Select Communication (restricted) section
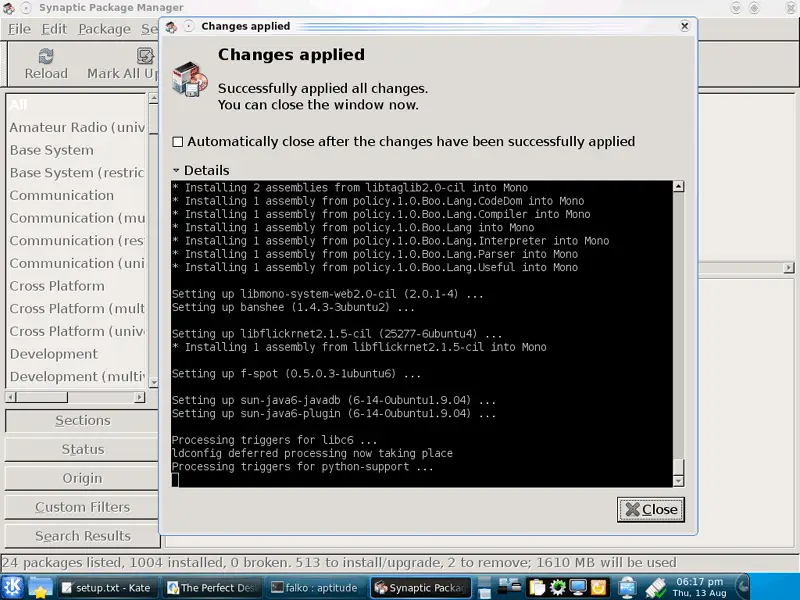The width and height of the screenshot is (800, 600). tap(77, 241)
